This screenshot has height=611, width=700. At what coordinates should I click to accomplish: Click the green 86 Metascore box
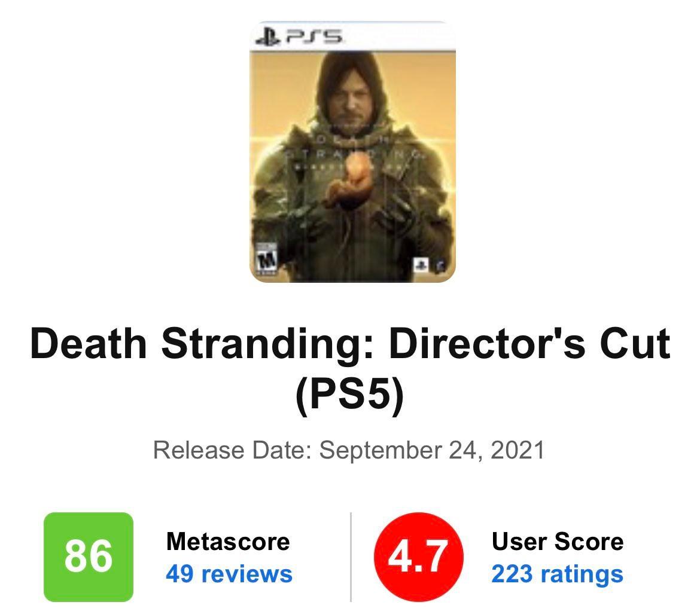[x=89, y=557]
